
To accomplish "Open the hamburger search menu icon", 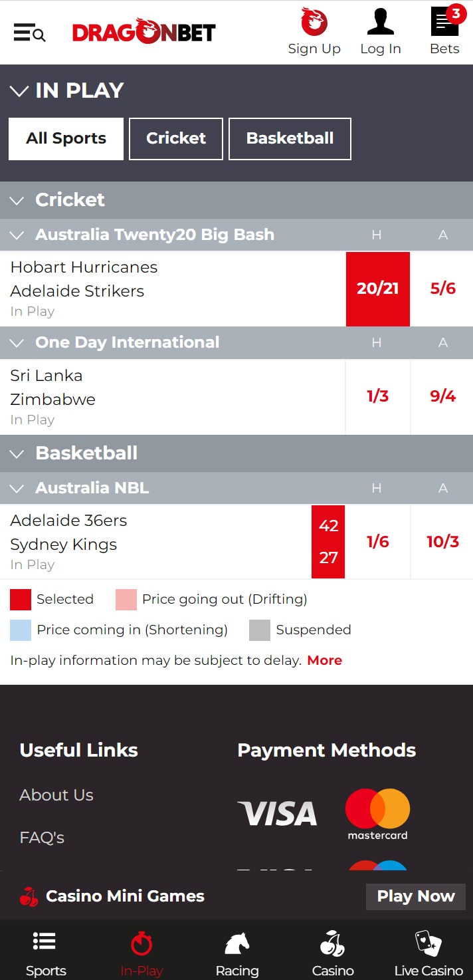I will (x=29, y=32).
